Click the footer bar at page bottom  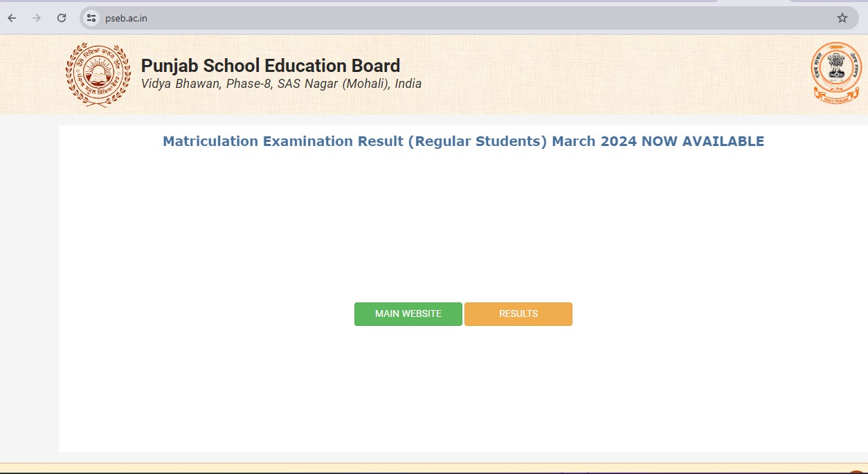pyautogui.click(x=434, y=469)
